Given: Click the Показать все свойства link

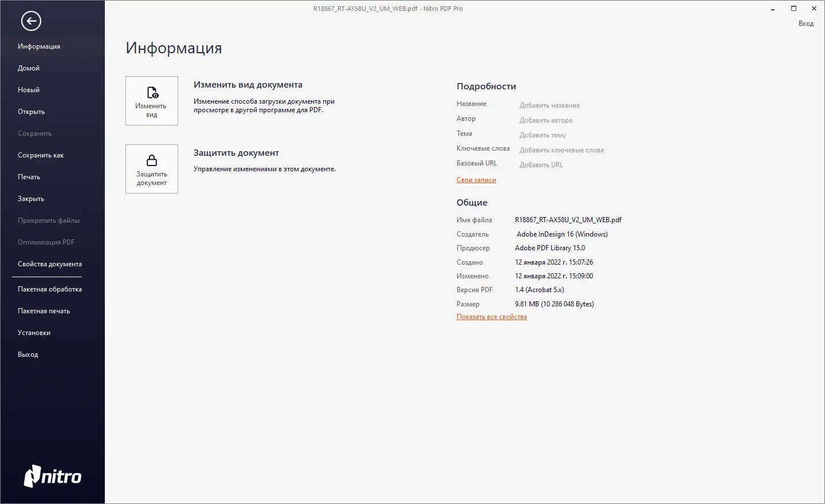Looking at the screenshot, I should tap(492, 317).
